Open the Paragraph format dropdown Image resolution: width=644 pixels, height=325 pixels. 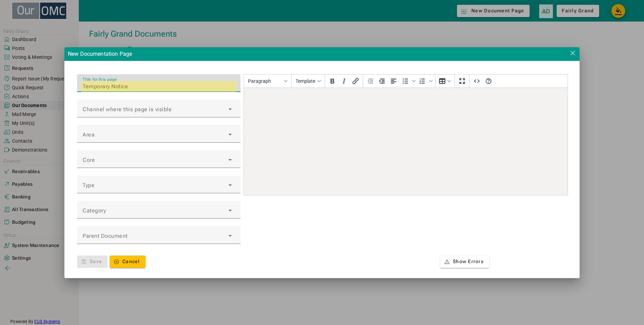tap(268, 81)
